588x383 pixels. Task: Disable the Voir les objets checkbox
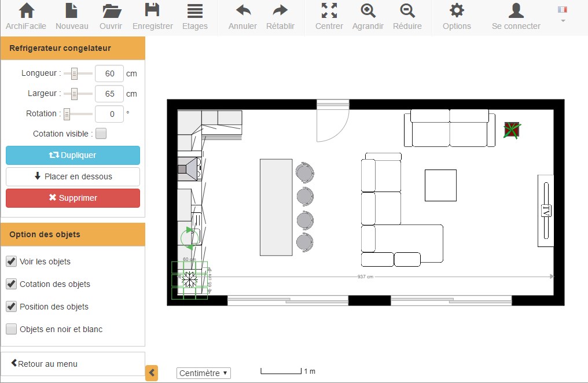pos(11,261)
